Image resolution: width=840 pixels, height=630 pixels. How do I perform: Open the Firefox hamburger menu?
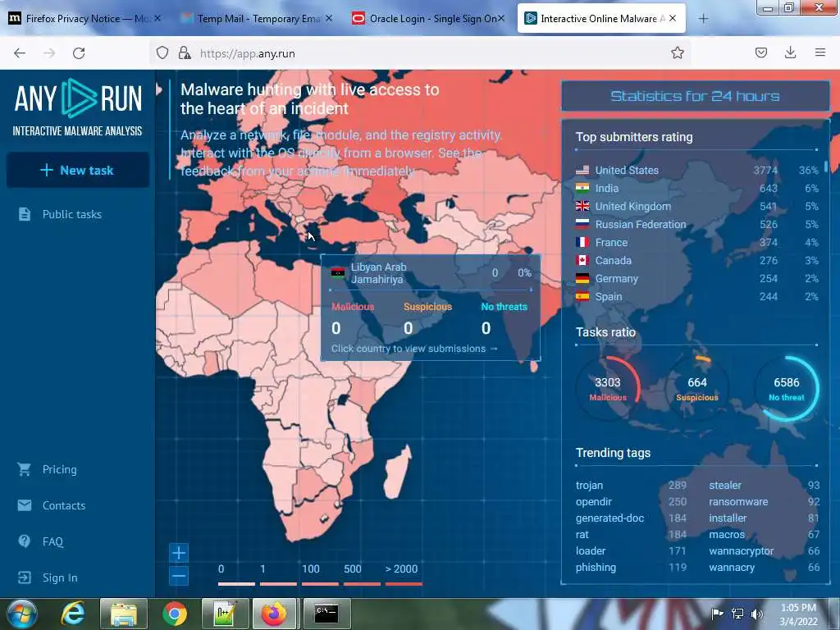tap(820, 52)
